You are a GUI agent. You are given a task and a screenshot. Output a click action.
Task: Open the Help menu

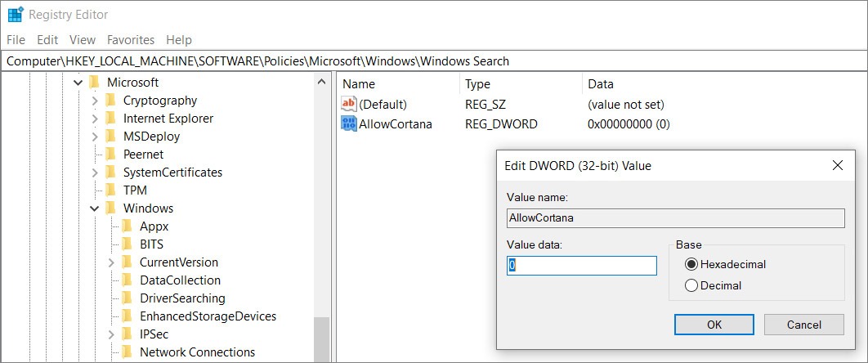click(x=179, y=40)
